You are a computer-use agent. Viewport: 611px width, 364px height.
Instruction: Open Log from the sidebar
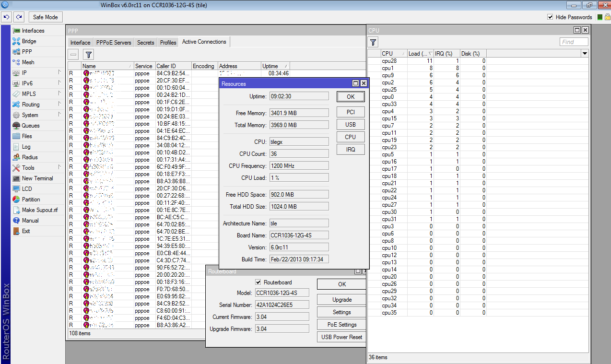(26, 147)
